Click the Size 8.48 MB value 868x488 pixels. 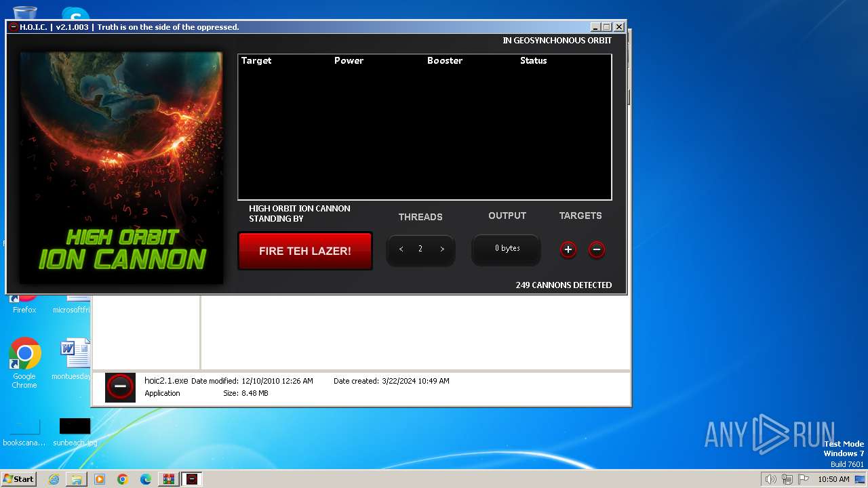click(x=255, y=394)
